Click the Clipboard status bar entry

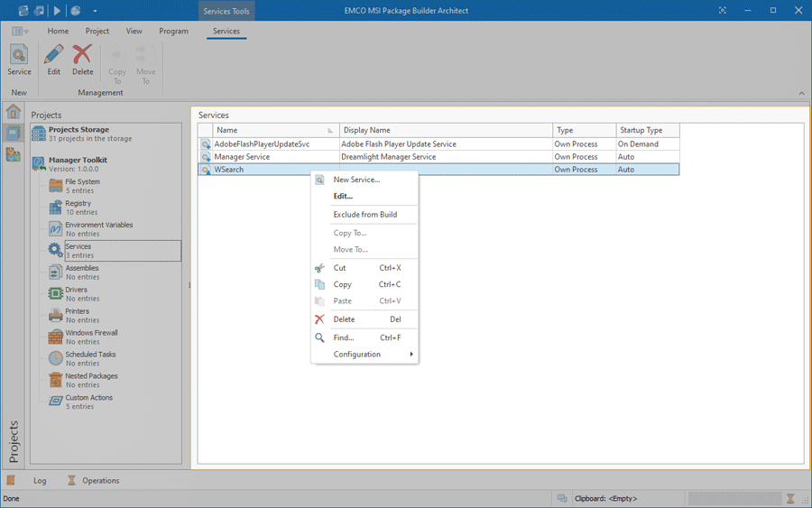coord(606,499)
